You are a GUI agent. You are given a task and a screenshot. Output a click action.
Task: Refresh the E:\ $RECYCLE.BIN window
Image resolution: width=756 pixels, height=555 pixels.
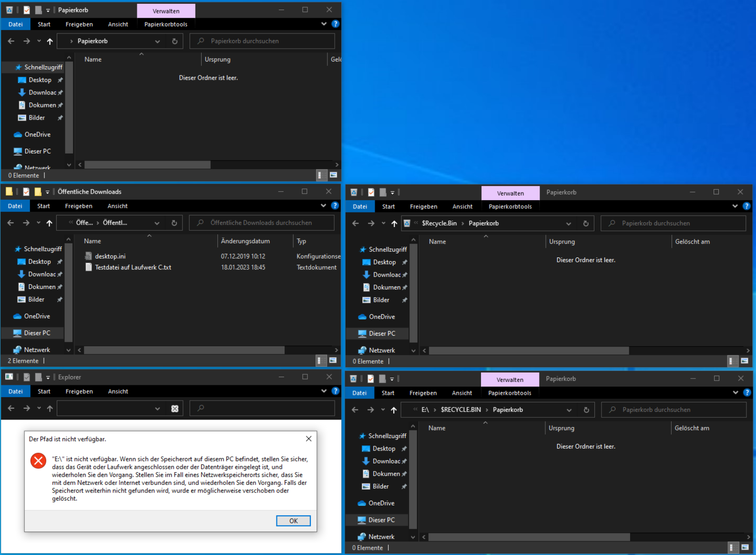coord(586,410)
